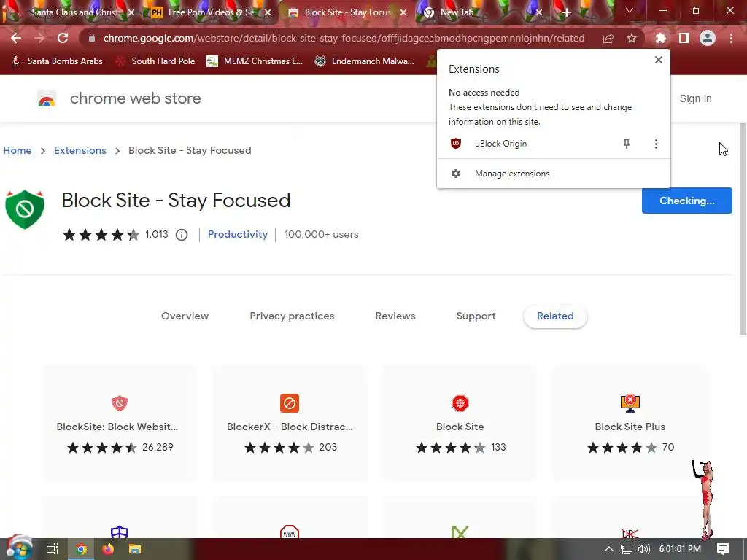This screenshot has height=560, width=747.
Task: Select the Related tab
Action: tap(555, 316)
